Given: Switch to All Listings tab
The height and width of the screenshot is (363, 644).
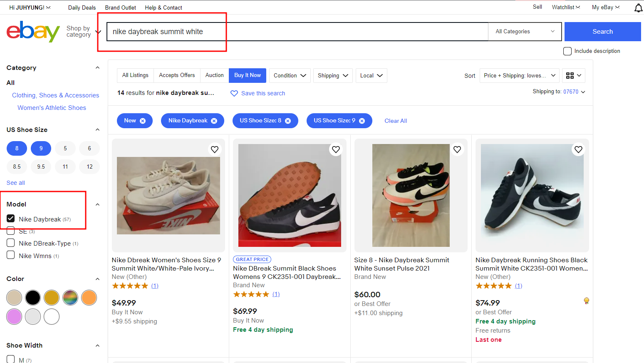Looking at the screenshot, I should [x=135, y=75].
